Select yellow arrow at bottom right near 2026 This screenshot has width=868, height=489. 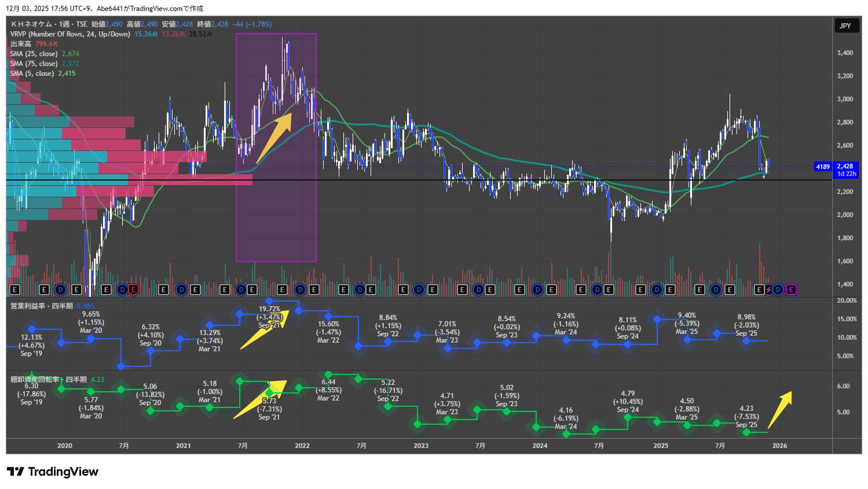(x=780, y=410)
